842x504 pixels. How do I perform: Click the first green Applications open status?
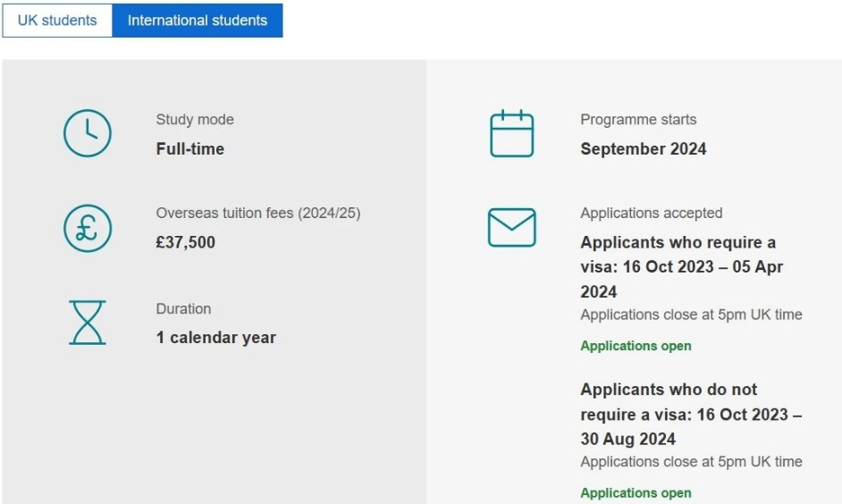[x=636, y=346]
